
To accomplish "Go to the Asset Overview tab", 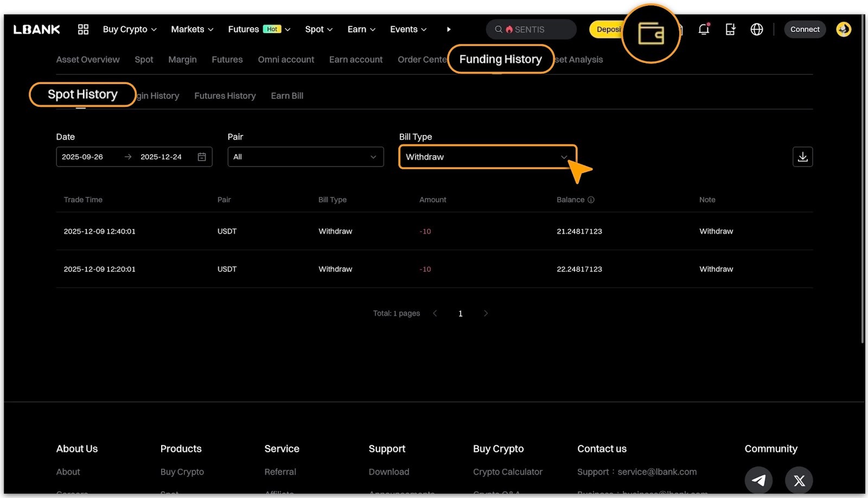I will [x=88, y=60].
